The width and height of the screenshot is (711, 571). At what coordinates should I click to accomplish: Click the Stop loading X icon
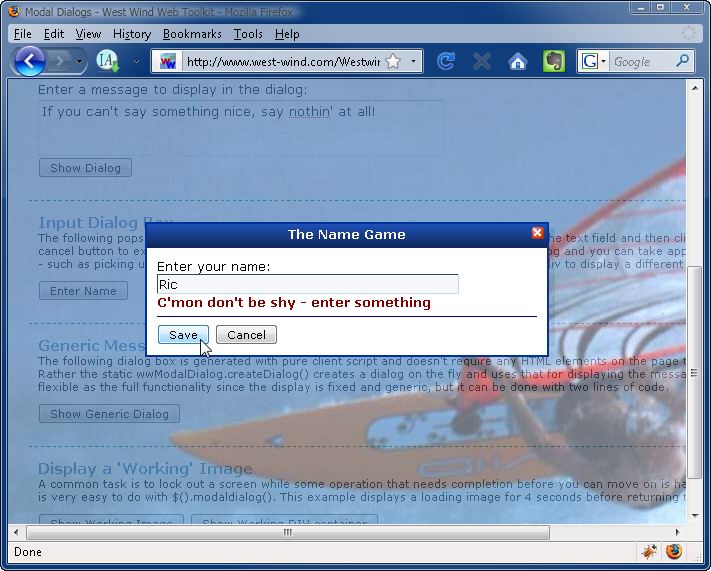482,62
